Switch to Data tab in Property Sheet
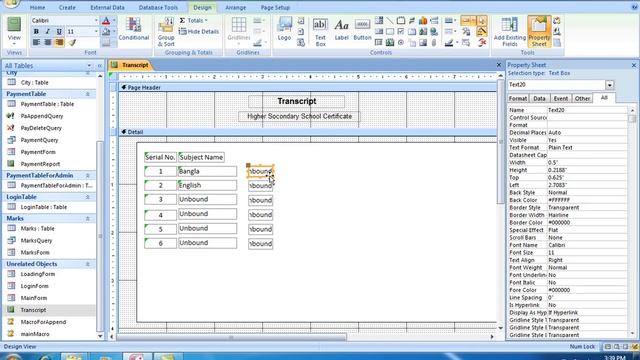This screenshot has width=640, height=360. click(539, 98)
